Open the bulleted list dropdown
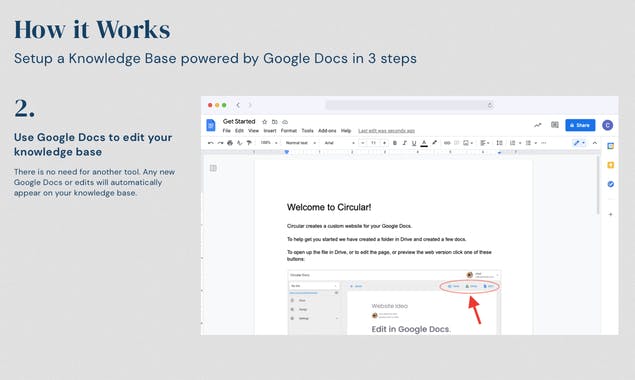Screen dimensions: 635x380 (x=531, y=143)
